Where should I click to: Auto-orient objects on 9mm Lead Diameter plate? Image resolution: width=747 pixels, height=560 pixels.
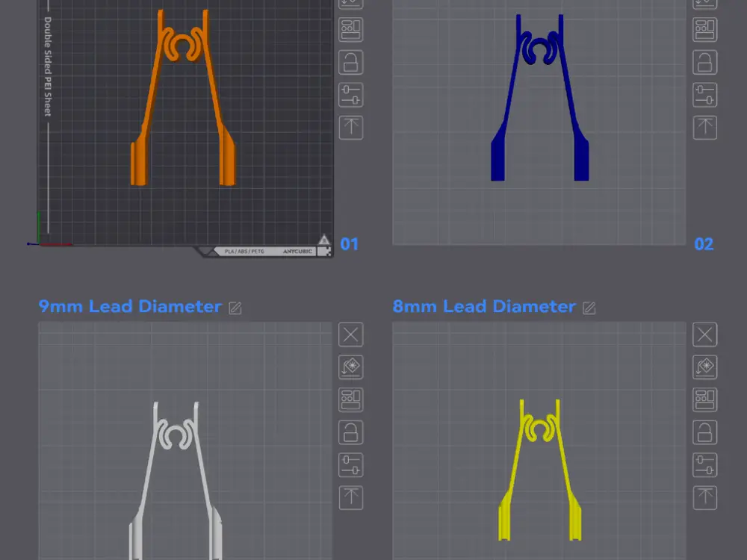(x=350, y=367)
